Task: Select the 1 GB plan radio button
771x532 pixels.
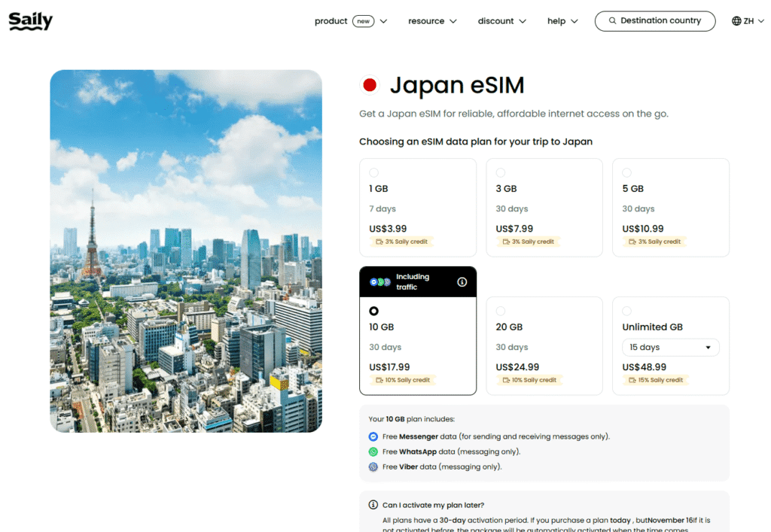Action: tap(374, 172)
